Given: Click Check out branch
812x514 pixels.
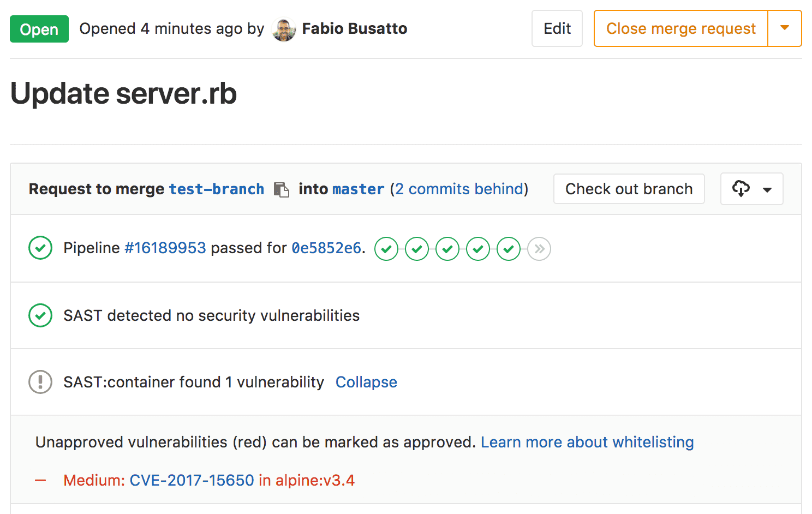Looking at the screenshot, I should pos(629,189).
